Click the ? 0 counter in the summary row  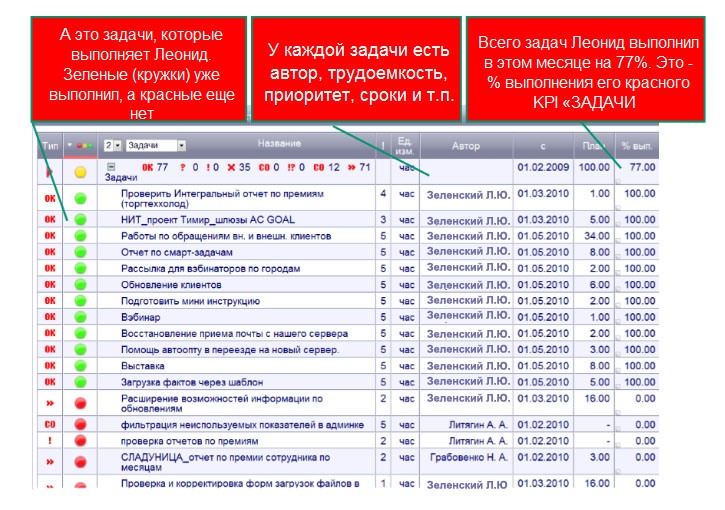pyautogui.click(x=189, y=167)
